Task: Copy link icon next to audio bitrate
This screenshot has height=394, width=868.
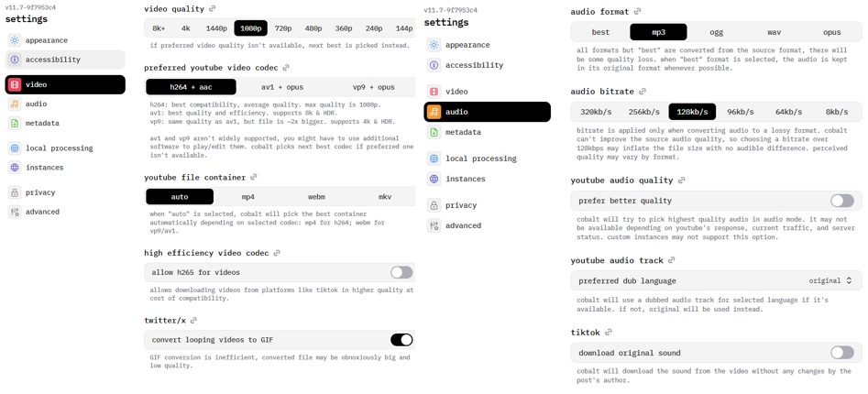Action: [x=643, y=92]
